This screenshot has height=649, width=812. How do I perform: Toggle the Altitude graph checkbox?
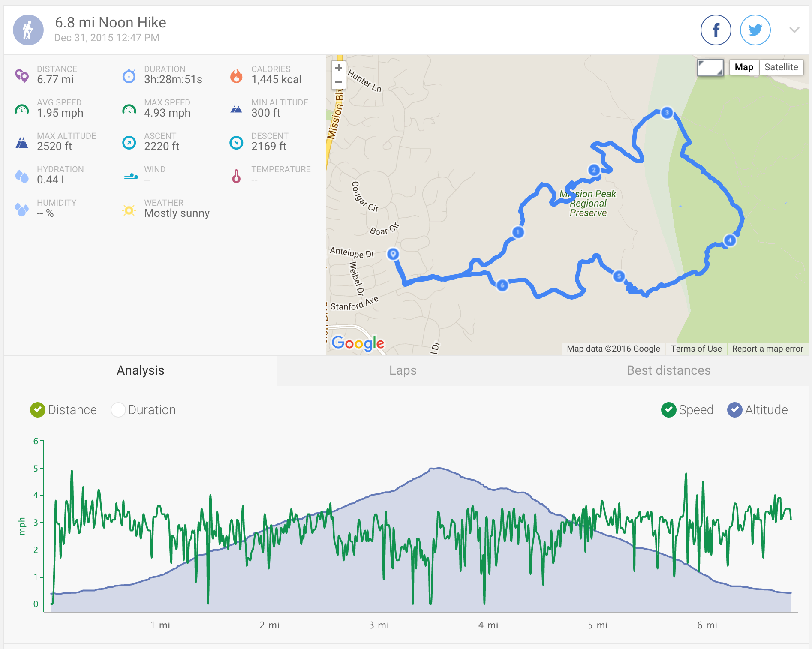pyautogui.click(x=734, y=410)
